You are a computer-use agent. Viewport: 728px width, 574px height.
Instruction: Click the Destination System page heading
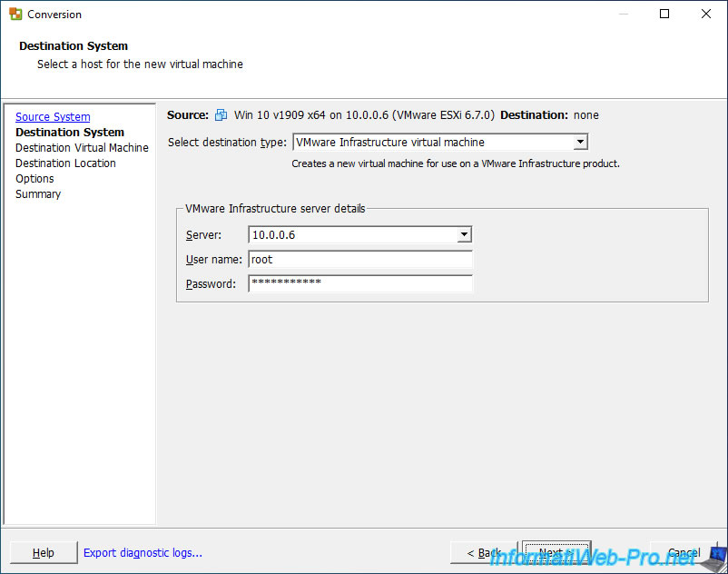[74, 46]
